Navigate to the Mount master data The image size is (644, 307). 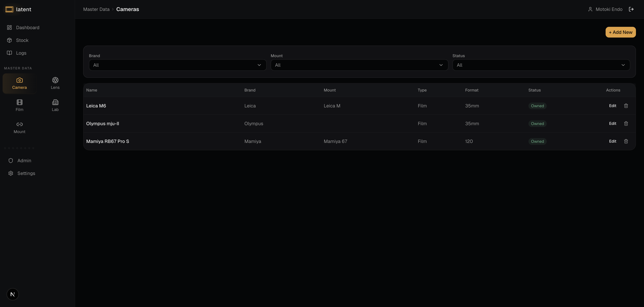(x=19, y=127)
